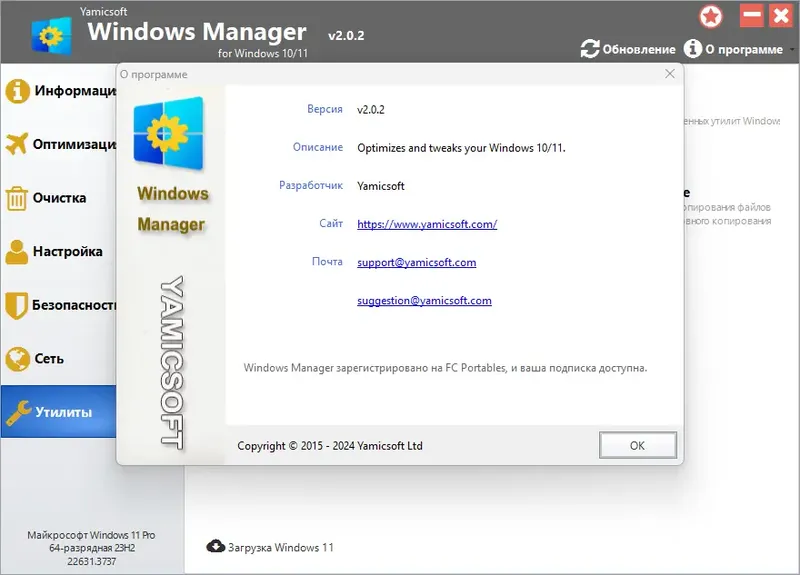The image size is (800, 575).
Task: Close the О программе dialog
Action: 670,74
